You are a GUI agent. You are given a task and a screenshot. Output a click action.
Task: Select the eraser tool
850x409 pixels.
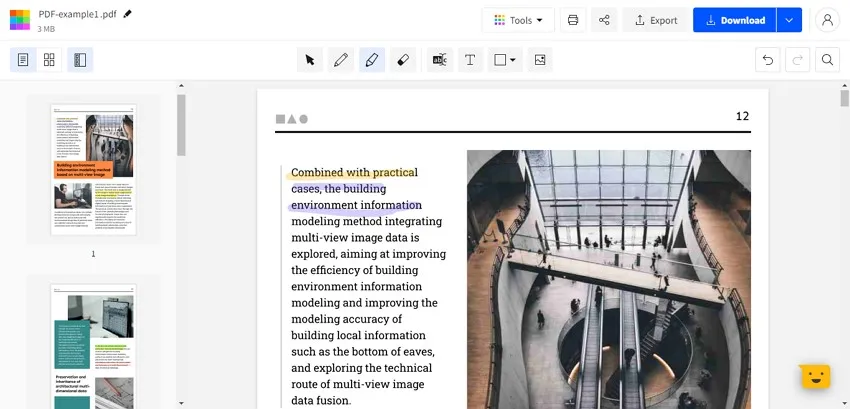tap(403, 60)
